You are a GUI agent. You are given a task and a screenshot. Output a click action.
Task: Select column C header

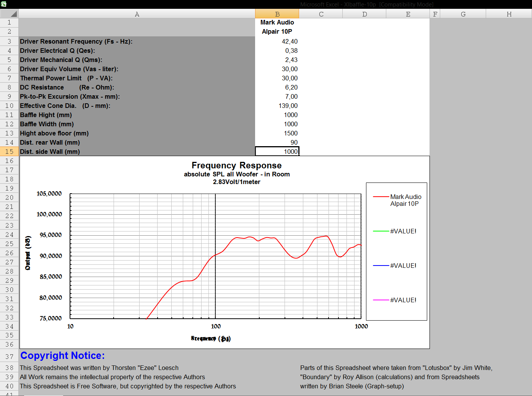click(x=321, y=14)
